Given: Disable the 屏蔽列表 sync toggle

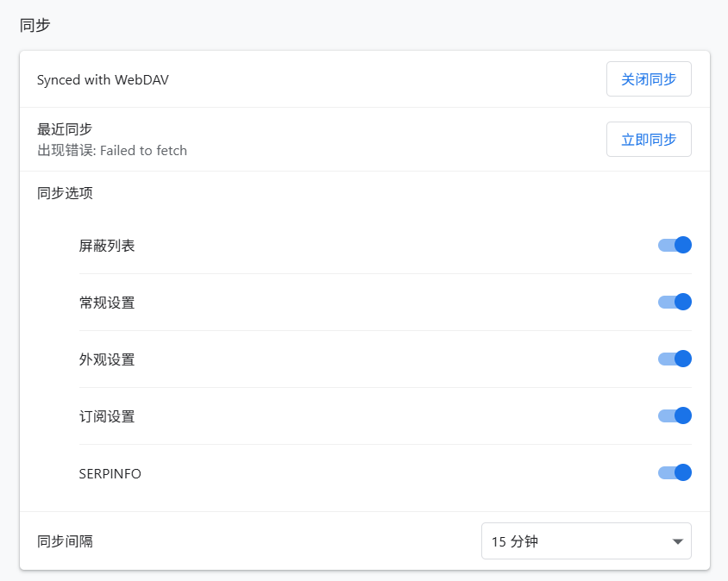Looking at the screenshot, I should coord(675,245).
